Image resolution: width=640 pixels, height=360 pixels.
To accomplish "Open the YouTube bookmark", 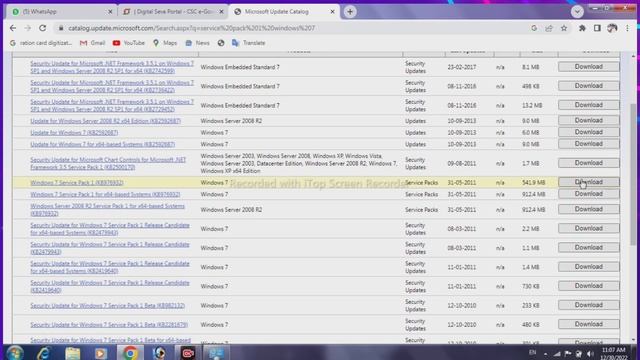I will [x=129, y=43].
